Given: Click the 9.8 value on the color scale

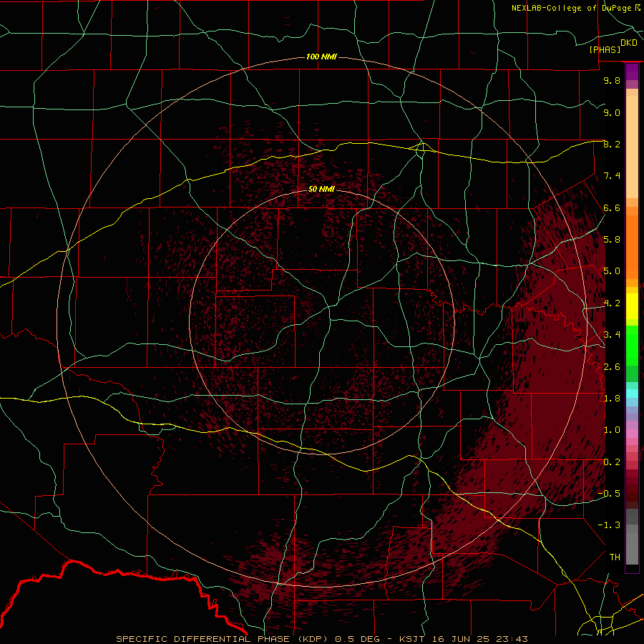Looking at the screenshot, I should (x=612, y=80).
